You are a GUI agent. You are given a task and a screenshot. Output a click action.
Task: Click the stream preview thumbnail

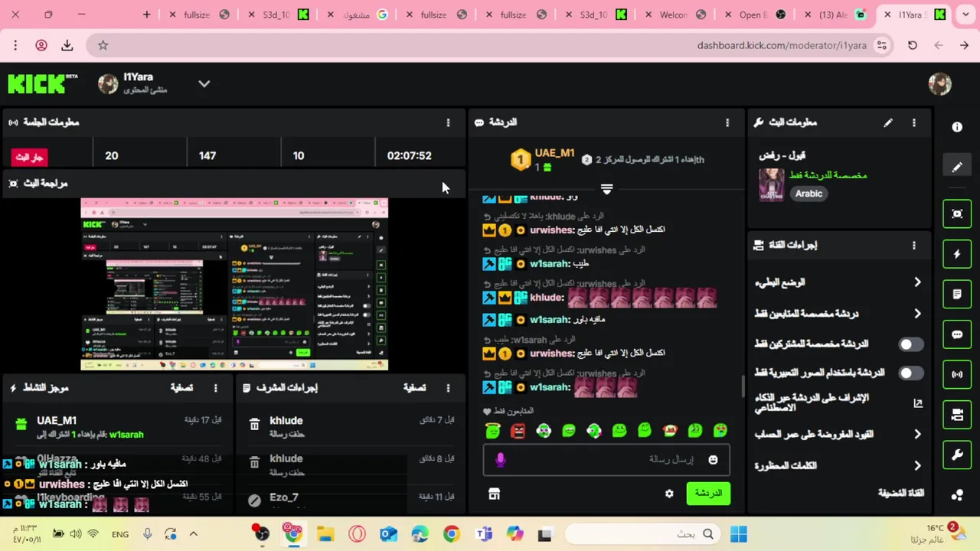(x=234, y=284)
